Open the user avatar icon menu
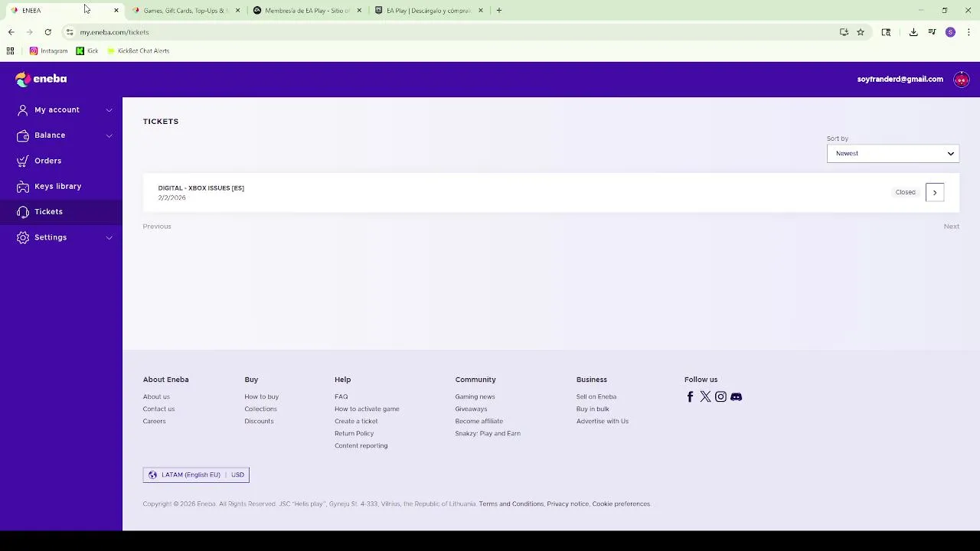The width and height of the screenshot is (980, 551). pyautogui.click(x=962, y=80)
